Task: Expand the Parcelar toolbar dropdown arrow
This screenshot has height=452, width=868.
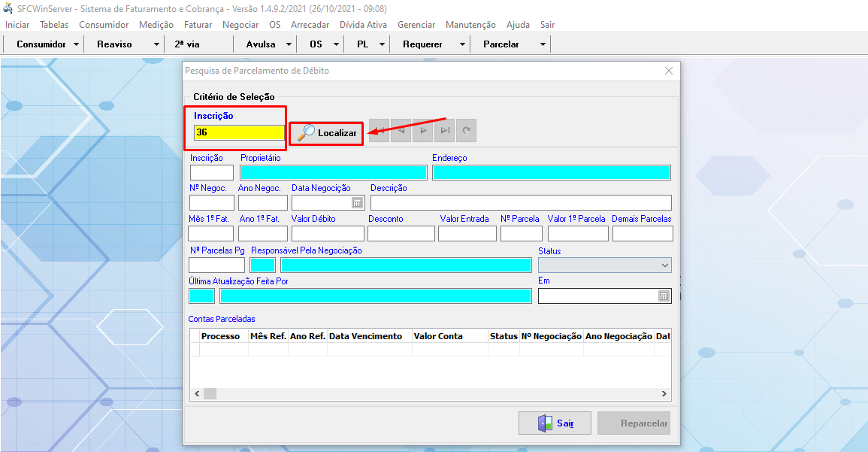Action: coord(543,44)
